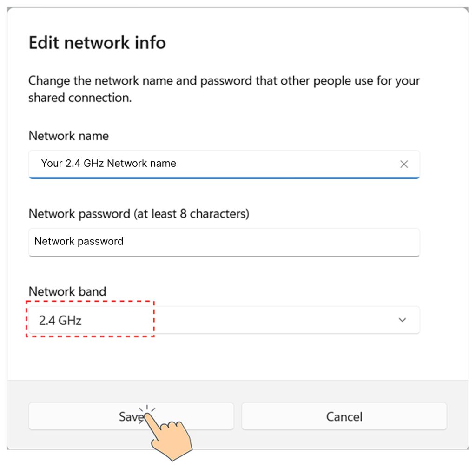Dismiss changes with the Cancel button
Screen dimensions: 476x468
coord(344,416)
